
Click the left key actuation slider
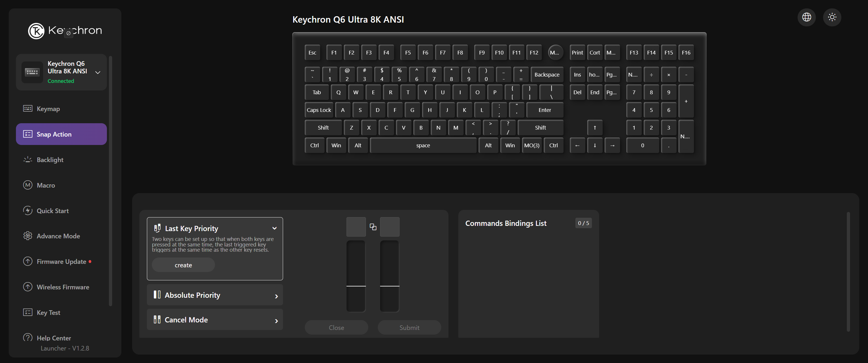(x=356, y=276)
